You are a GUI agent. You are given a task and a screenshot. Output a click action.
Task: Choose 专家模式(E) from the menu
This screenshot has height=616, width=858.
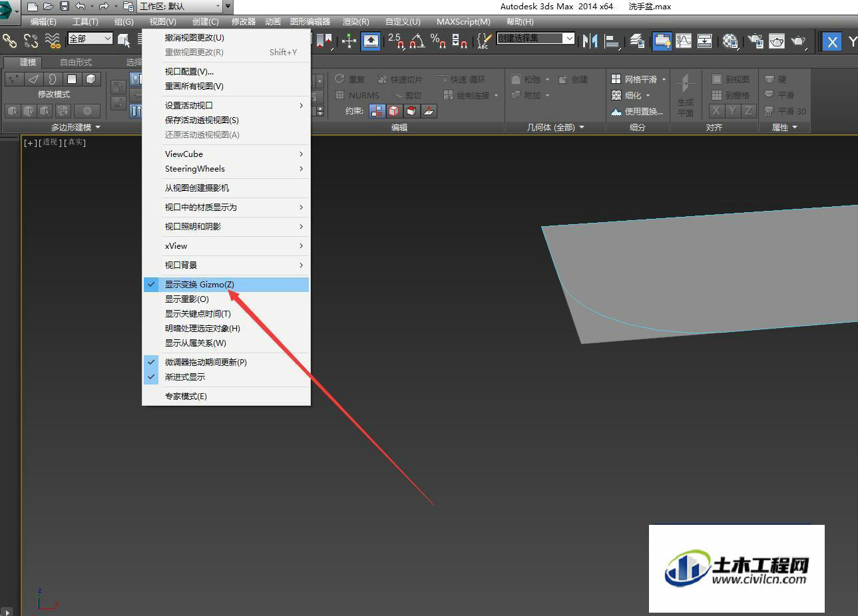(226, 396)
